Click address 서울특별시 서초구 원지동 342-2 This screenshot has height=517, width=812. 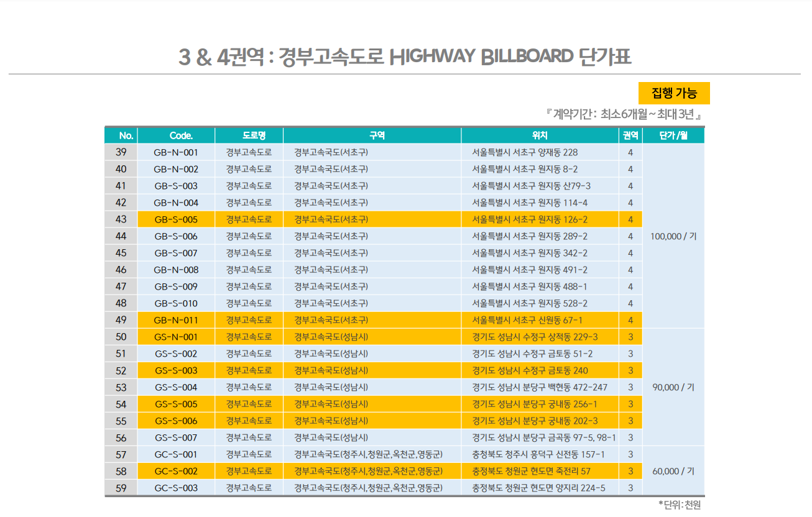(x=530, y=253)
